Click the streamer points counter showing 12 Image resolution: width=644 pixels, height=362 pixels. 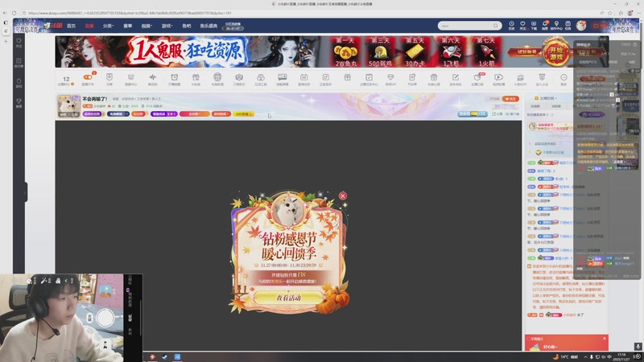66,80
